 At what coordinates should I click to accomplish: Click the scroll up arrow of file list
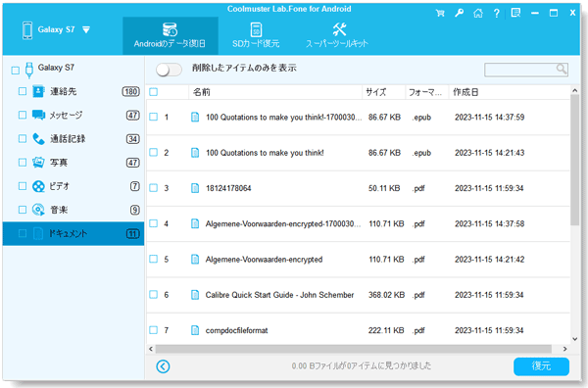(575, 90)
